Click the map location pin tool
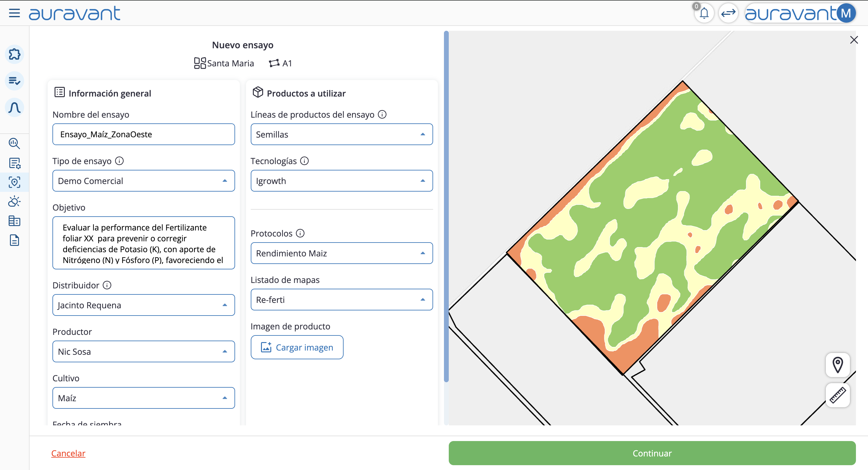Viewport: 868px width, 470px height. click(837, 365)
